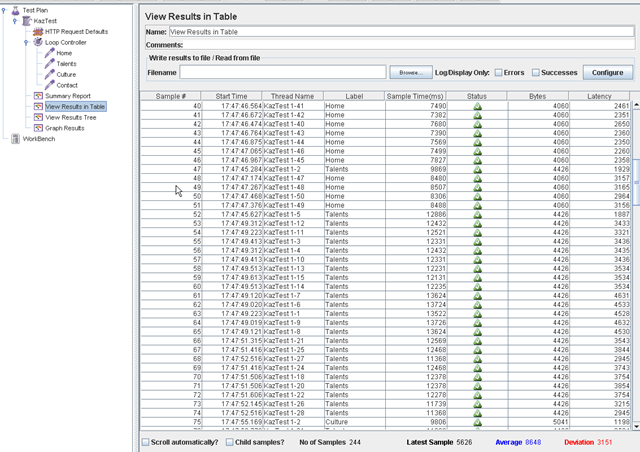Collapse the Loop Controller tree node
Screen dimensions: 640x452
point(26,42)
